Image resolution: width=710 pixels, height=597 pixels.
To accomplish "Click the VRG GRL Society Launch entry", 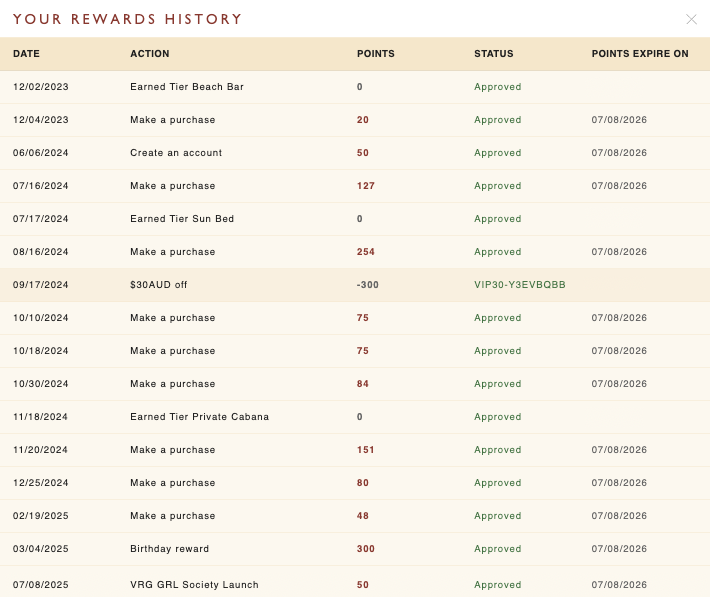I will [x=194, y=584].
